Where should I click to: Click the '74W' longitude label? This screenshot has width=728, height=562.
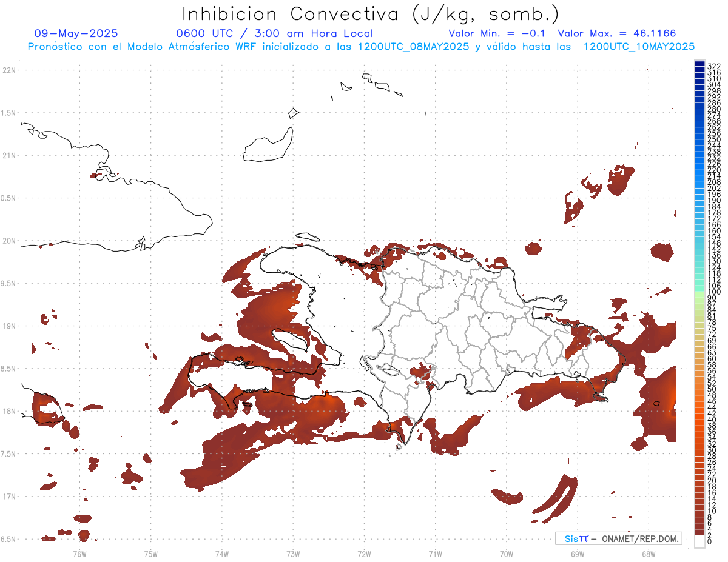pyautogui.click(x=222, y=554)
